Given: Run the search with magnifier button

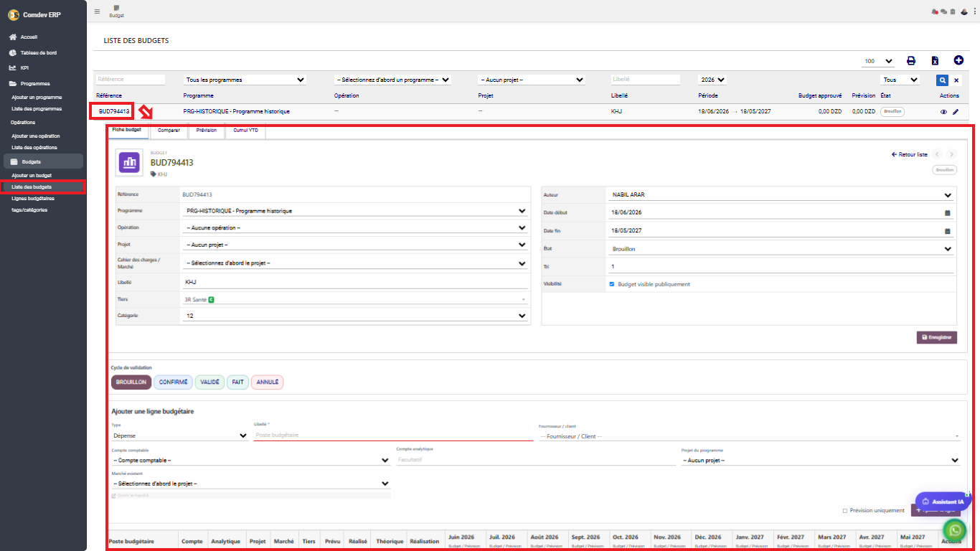Looking at the screenshot, I should [x=942, y=80].
